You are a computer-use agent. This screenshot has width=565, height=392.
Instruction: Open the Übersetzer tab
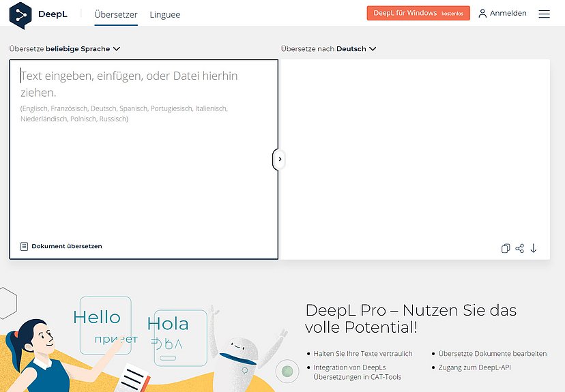(x=116, y=14)
